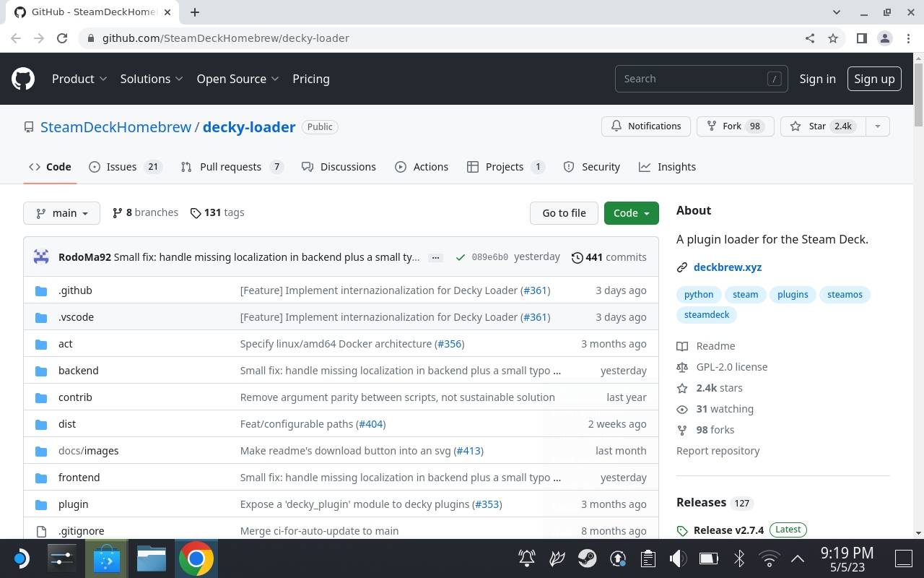This screenshot has width=924, height=578.
Task: Open Bluetooth tray icon
Action: point(738,558)
